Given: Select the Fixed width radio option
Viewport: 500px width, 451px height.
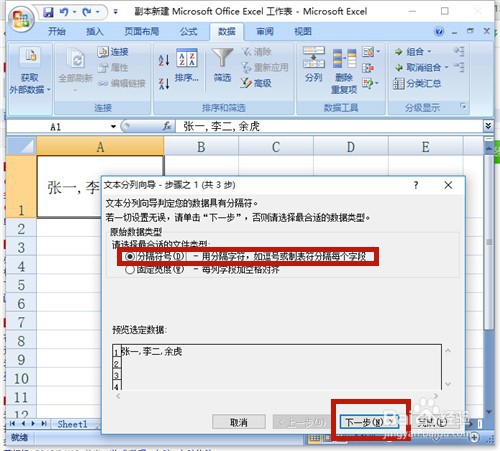Looking at the screenshot, I should pos(129,270).
